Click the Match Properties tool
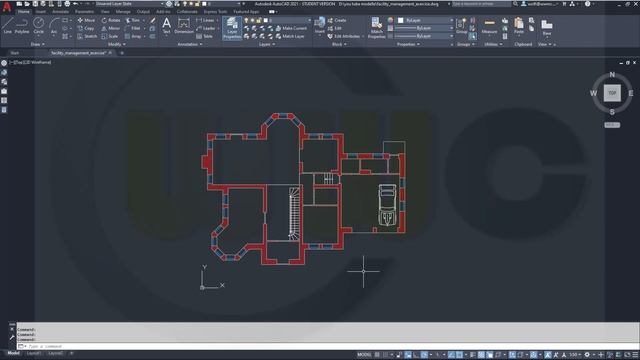This screenshot has height=360, width=640. (x=376, y=28)
